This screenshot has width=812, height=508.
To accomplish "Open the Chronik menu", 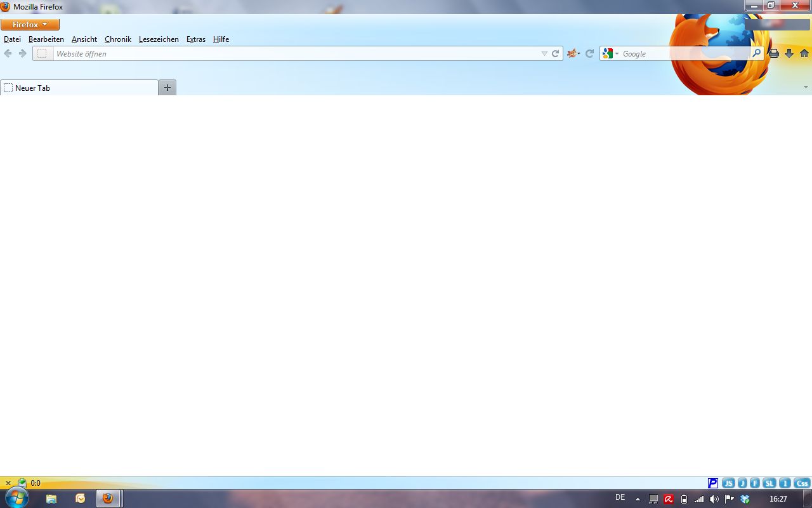I will [118, 39].
